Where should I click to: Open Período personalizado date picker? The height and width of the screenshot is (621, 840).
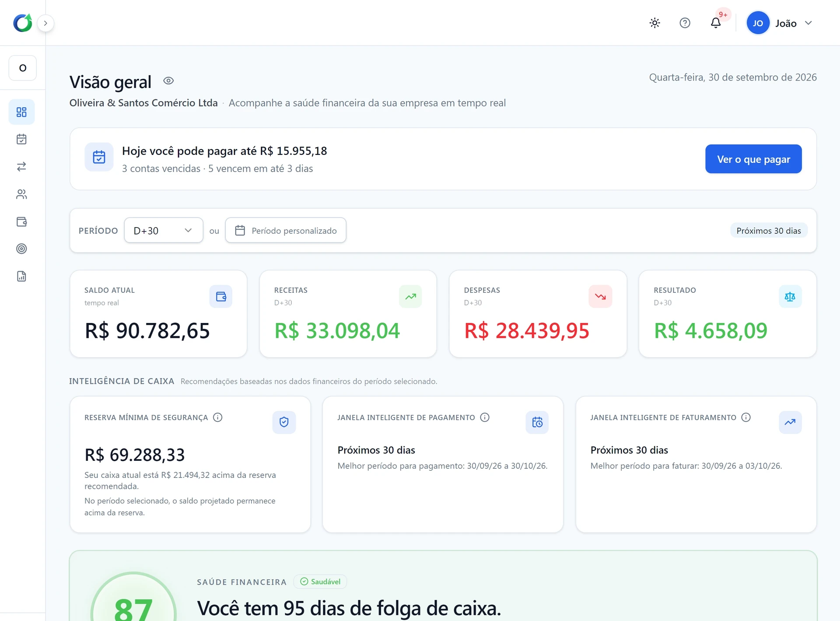(286, 230)
